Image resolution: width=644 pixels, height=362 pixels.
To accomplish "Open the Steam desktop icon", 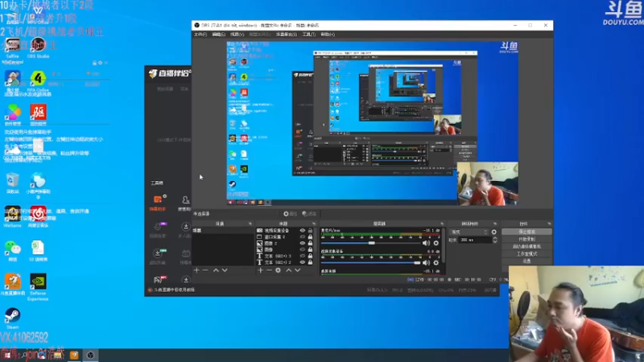I will click(x=13, y=319).
